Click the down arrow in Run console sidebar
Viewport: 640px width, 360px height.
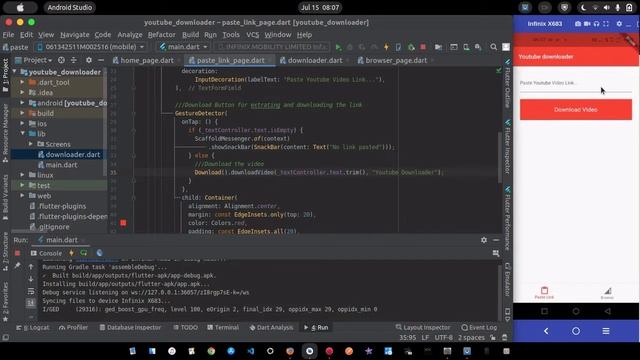coord(31,279)
